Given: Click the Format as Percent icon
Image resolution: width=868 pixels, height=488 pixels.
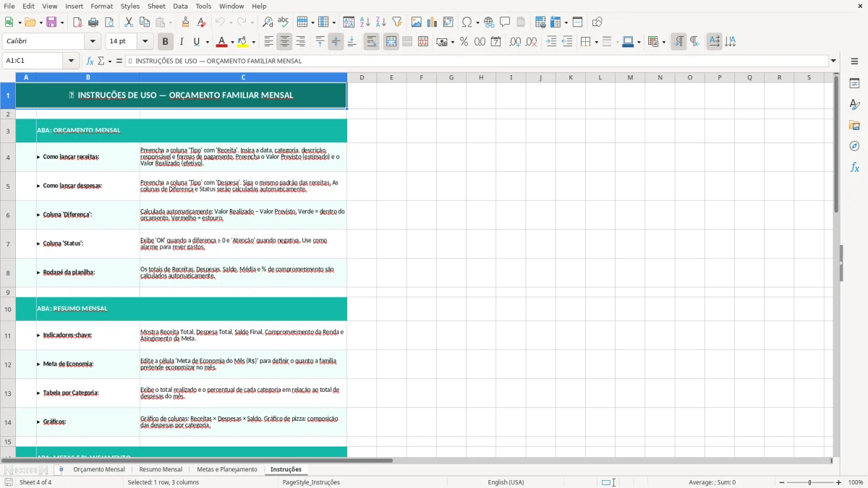Looking at the screenshot, I should pyautogui.click(x=464, y=42).
